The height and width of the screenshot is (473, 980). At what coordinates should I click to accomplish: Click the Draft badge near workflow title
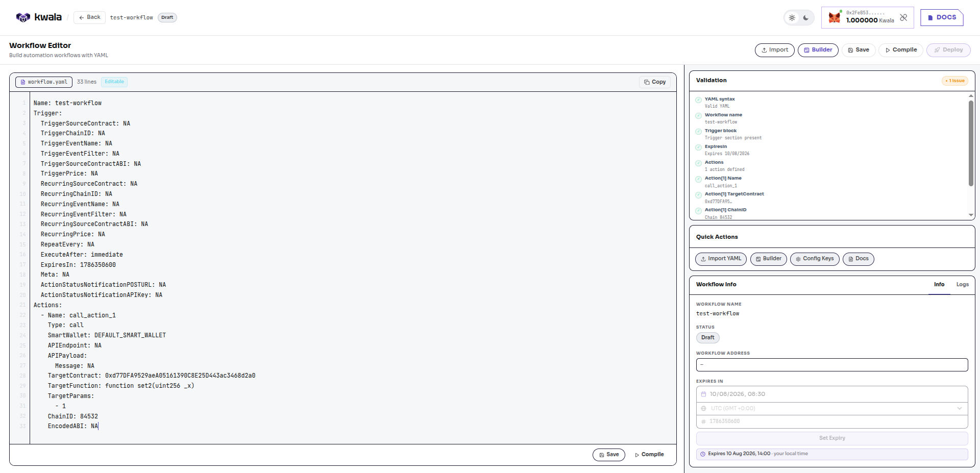click(167, 17)
